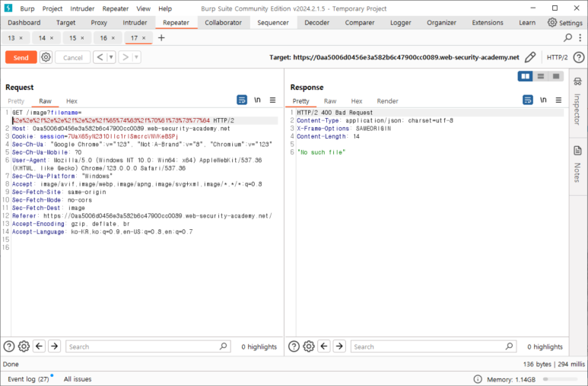
Task: Click the "No such file" response body
Action: 321,152
